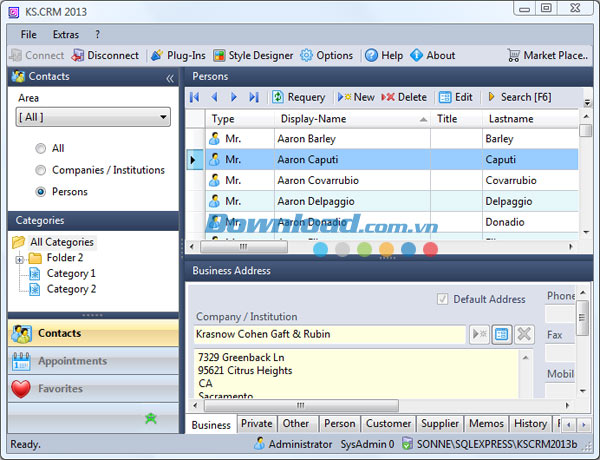Go to first record
Screen dimensions: 600x460
(x=194, y=97)
